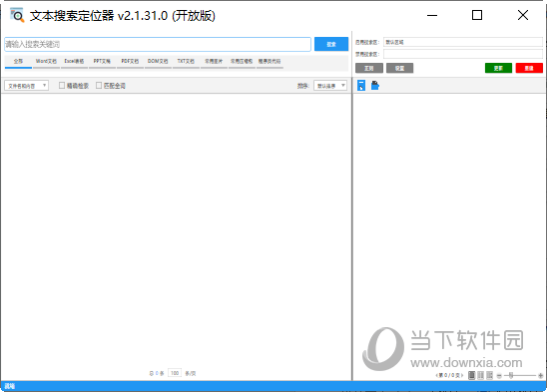Image resolution: width=547 pixels, height=392 pixels.
Task: Close the text search locator window
Action: [523, 15]
